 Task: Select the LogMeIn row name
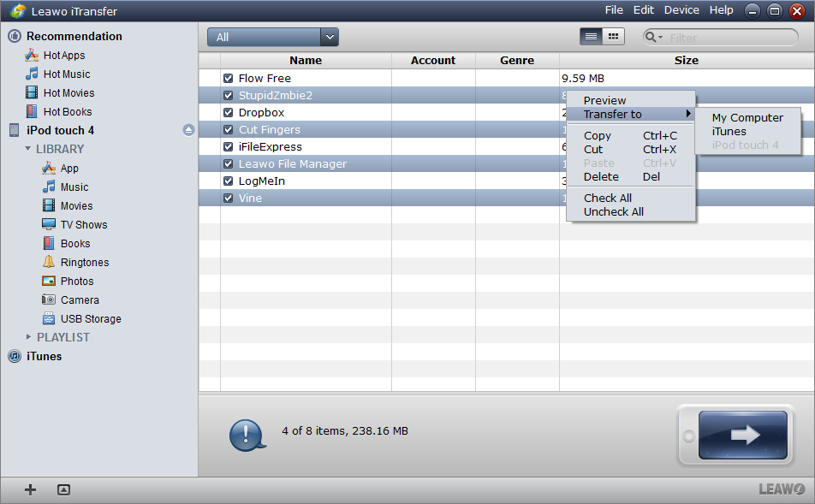click(x=261, y=181)
